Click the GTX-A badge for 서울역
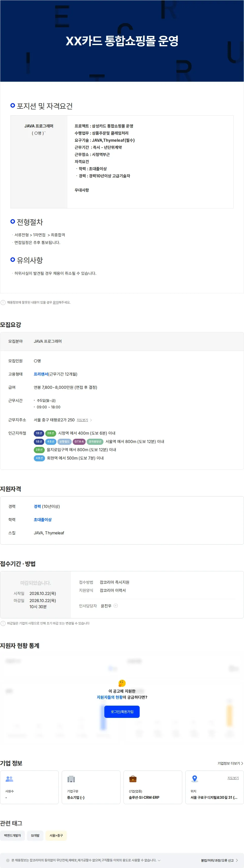 pos(79,442)
